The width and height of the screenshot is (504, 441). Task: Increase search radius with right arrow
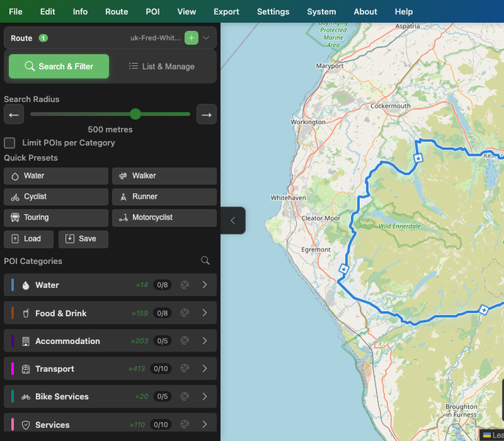[206, 115]
